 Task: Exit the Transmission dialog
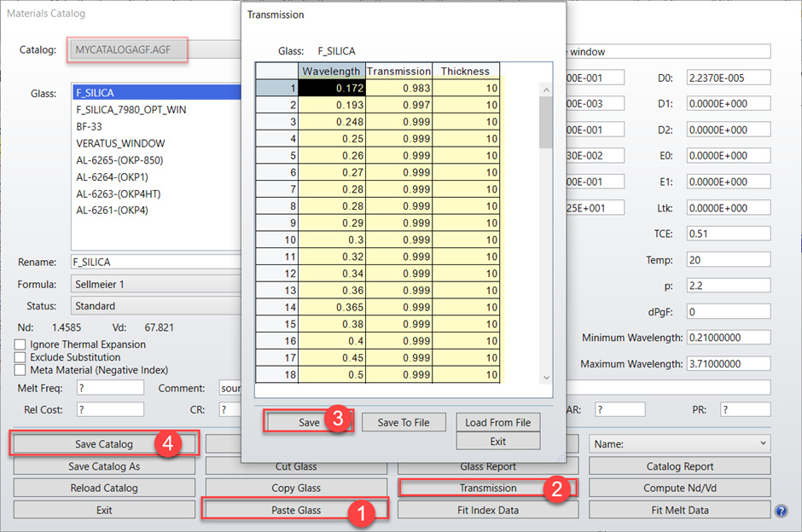click(x=497, y=441)
